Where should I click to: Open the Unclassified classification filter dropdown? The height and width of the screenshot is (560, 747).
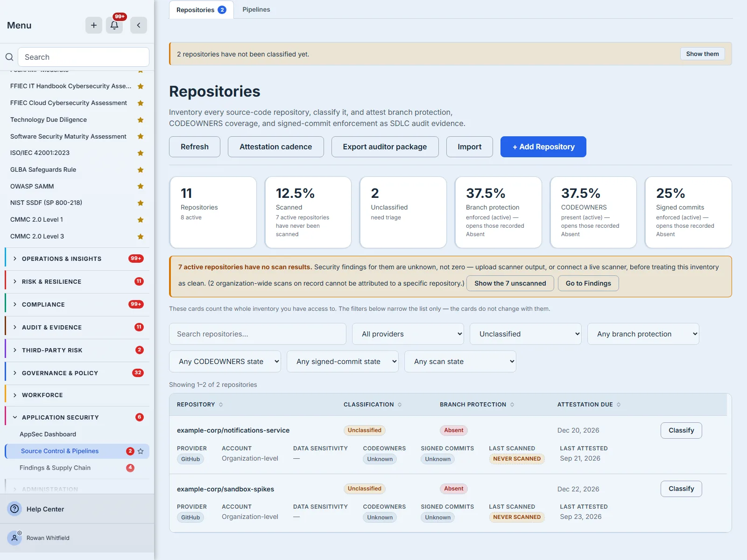[526, 334]
